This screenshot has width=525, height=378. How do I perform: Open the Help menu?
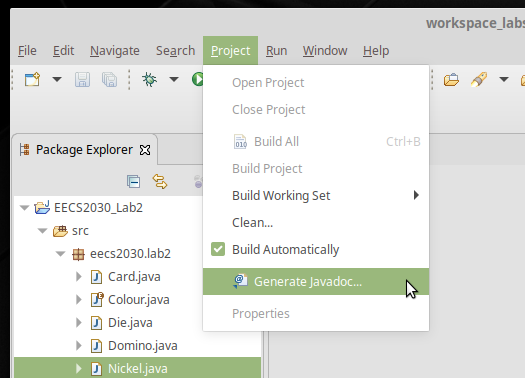[x=376, y=51]
